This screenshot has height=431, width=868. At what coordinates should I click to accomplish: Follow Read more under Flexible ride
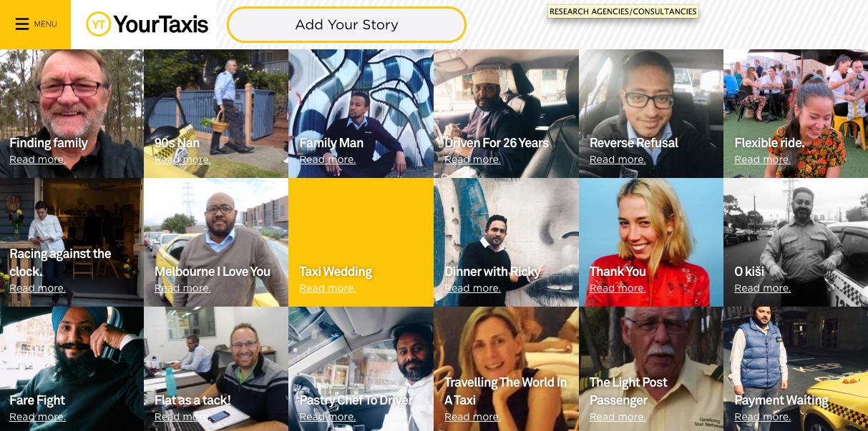point(762,159)
